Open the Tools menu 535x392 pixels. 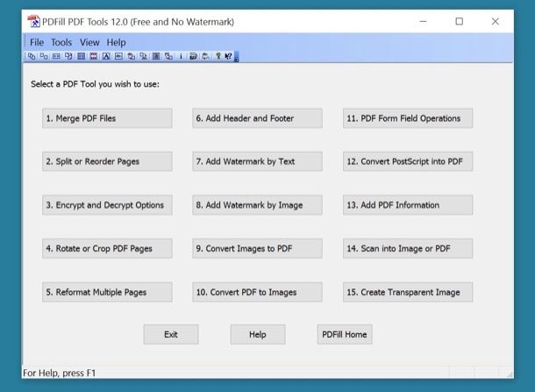(x=61, y=42)
